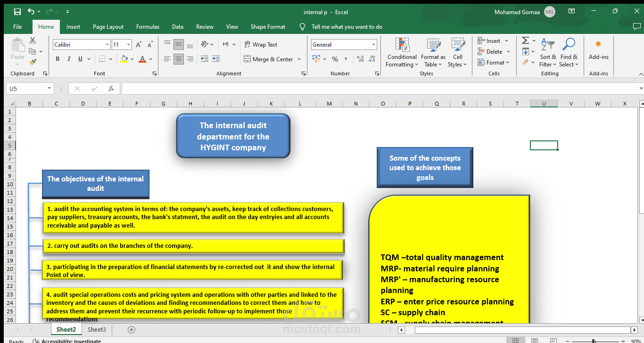Increase the font size
Image resolution: width=644 pixels, height=343 pixels.
(x=139, y=45)
